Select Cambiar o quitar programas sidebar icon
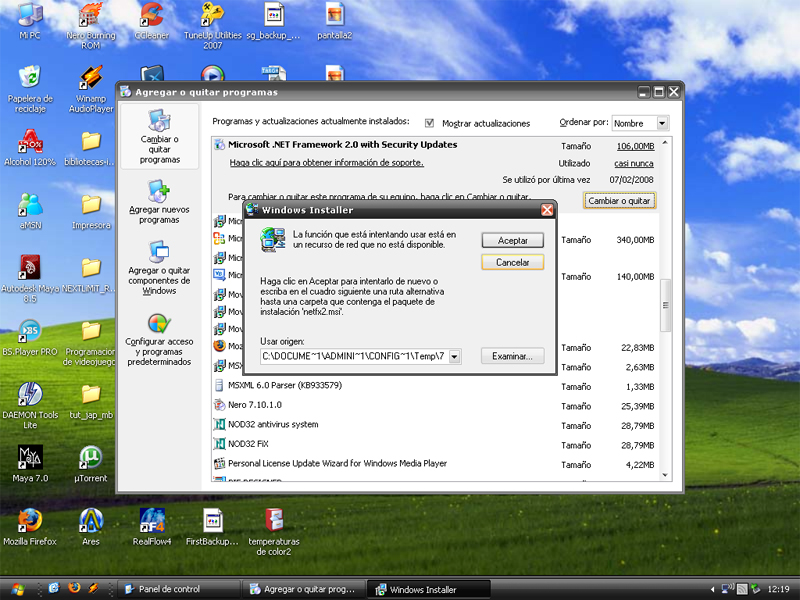This screenshot has width=800, height=600. point(159,136)
